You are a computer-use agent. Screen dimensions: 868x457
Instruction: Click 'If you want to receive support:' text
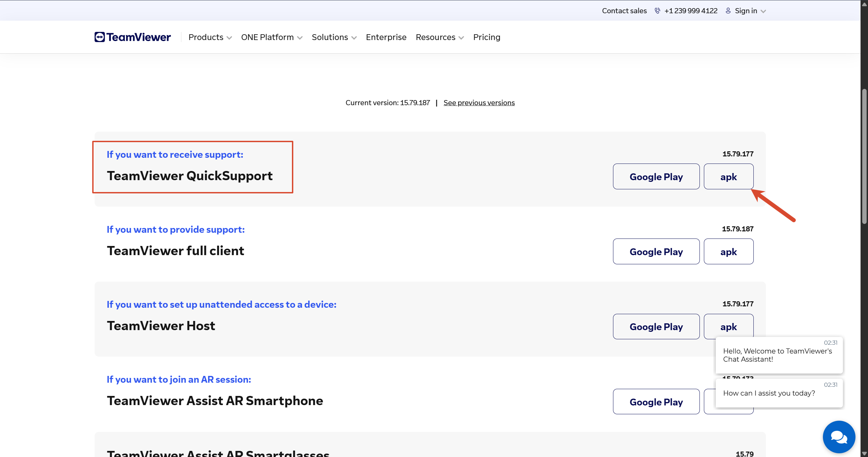pos(175,154)
